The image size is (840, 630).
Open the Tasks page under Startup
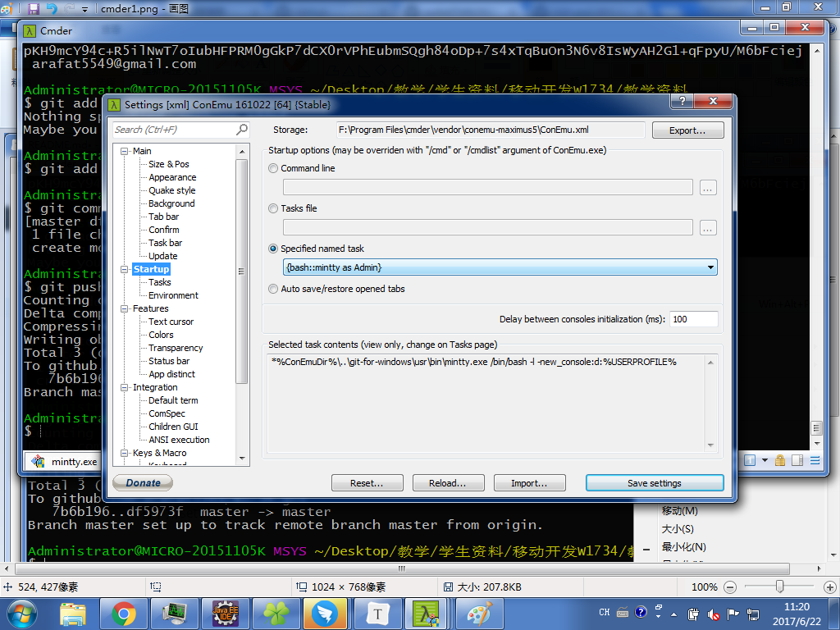[x=160, y=282]
